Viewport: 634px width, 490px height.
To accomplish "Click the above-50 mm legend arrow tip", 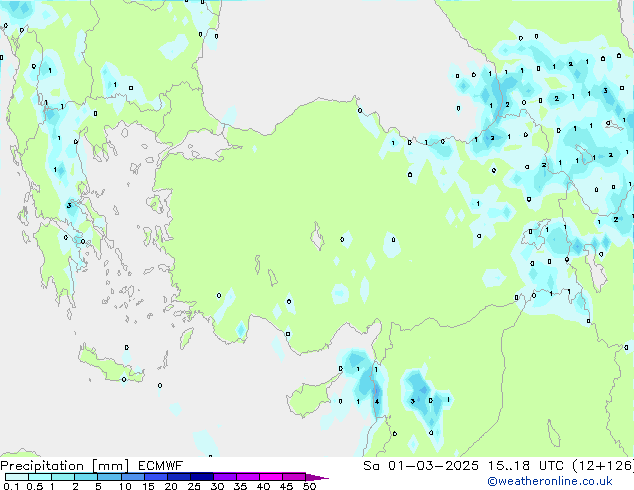I will pos(317,477).
